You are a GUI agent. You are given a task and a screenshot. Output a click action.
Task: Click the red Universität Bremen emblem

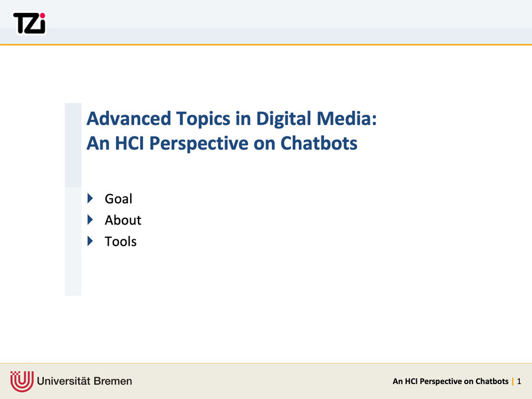pyautogui.click(x=22, y=381)
